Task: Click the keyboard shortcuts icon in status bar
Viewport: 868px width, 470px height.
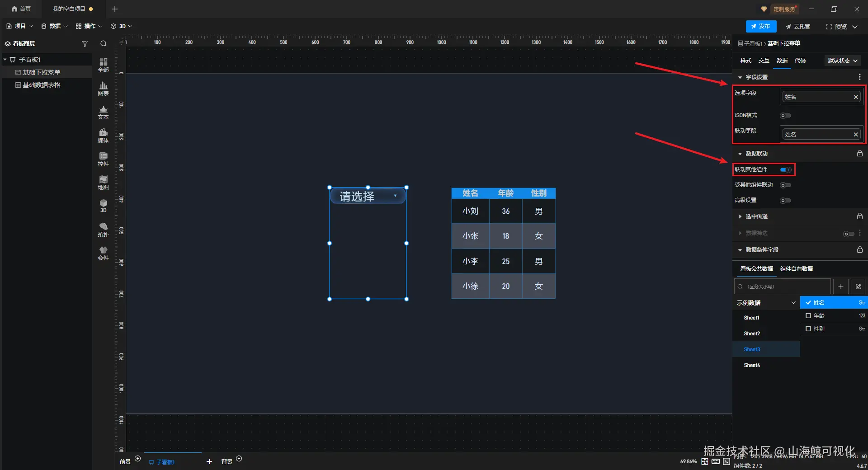Action: pyautogui.click(x=715, y=461)
